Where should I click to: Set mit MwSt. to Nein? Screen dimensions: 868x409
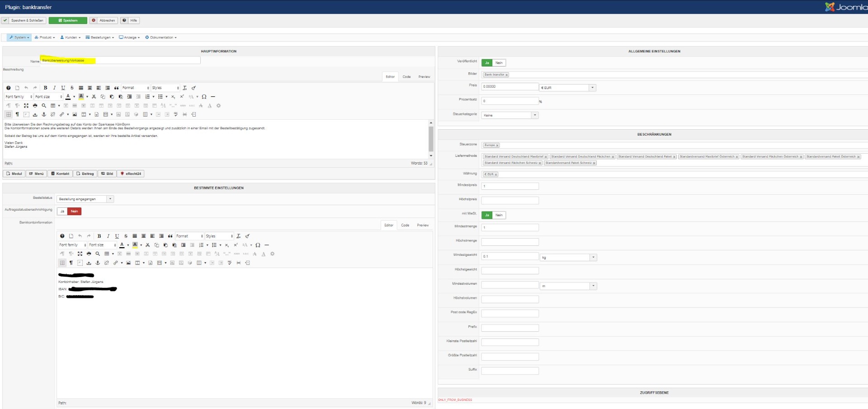(x=499, y=215)
